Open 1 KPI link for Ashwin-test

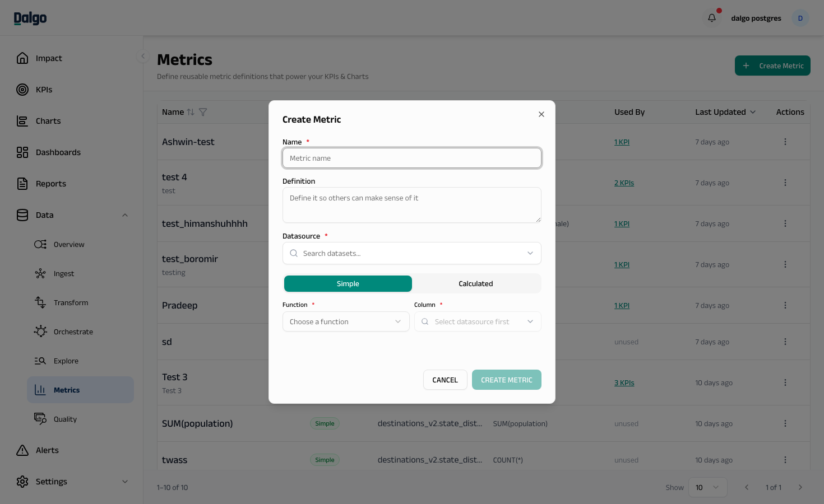click(x=622, y=142)
